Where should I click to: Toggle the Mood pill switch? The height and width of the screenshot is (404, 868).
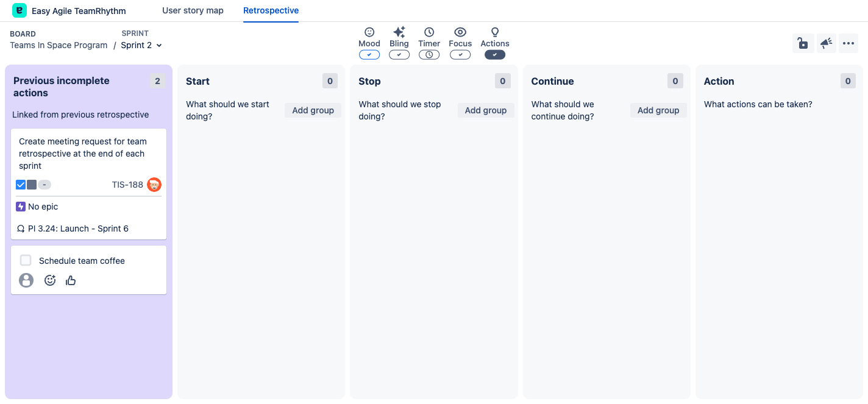(x=369, y=55)
